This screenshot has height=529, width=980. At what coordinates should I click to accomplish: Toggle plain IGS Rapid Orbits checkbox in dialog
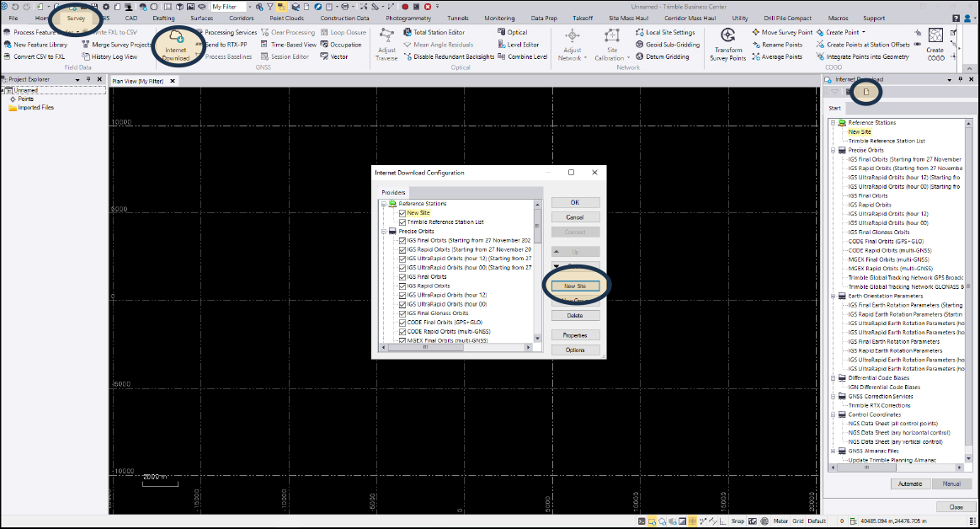click(x=402, y=286)
